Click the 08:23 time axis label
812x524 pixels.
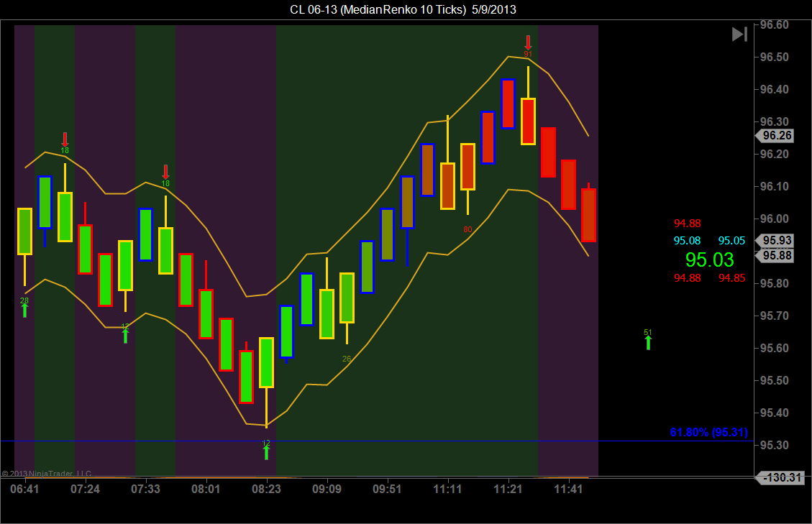pyautogui.click(x=266, y=489)
